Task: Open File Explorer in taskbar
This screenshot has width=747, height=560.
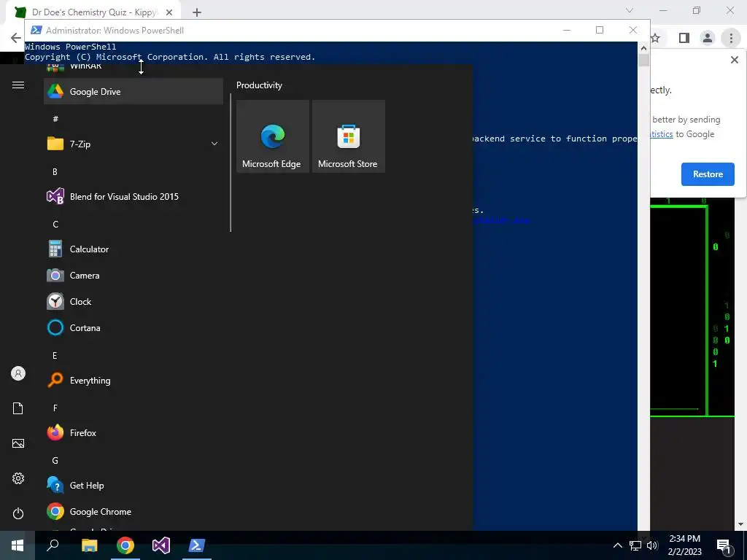Action: point(89,545)
